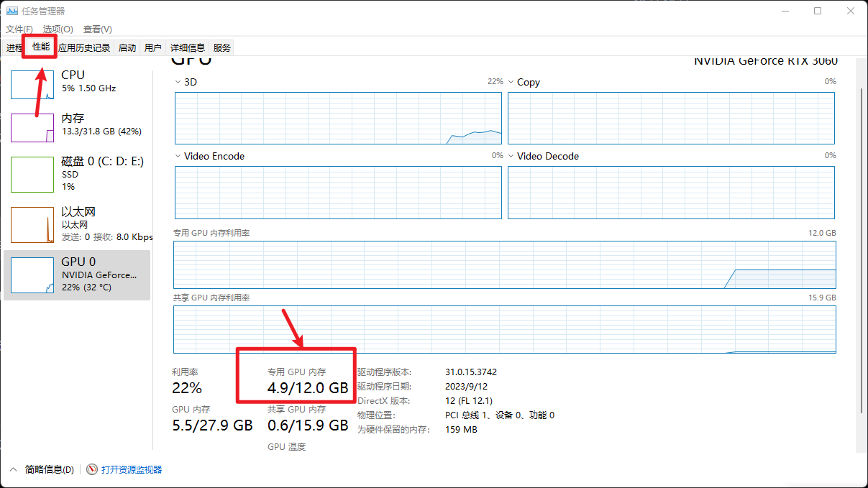Viewport: 868px width, 488px height.
Task: Select GPU 0 item in sidebar
Action: 77,275
